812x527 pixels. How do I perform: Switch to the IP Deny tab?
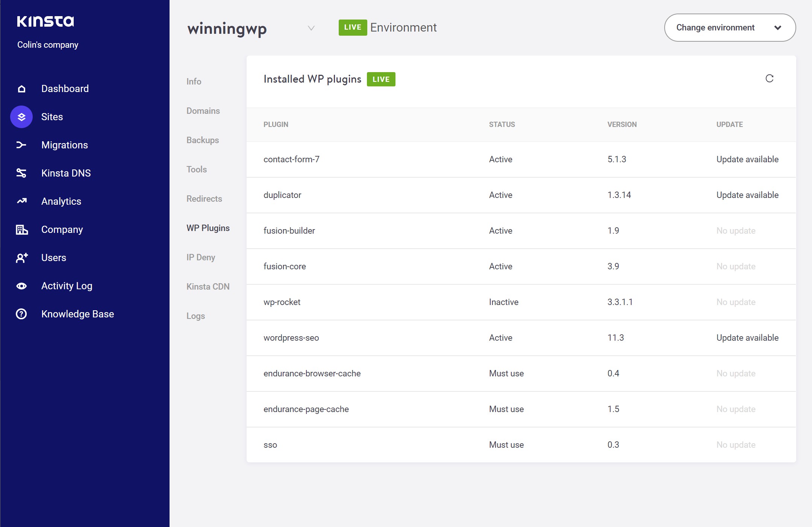point(201,257)
